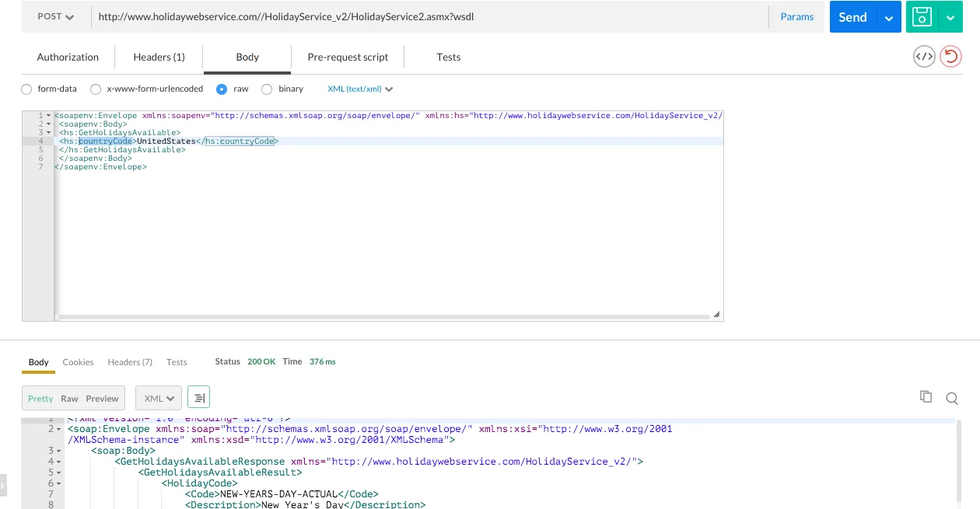The height and width of the screenshot is (509, 980).
Task: Click the green Save request icon
Action: (x=922, y=17)
